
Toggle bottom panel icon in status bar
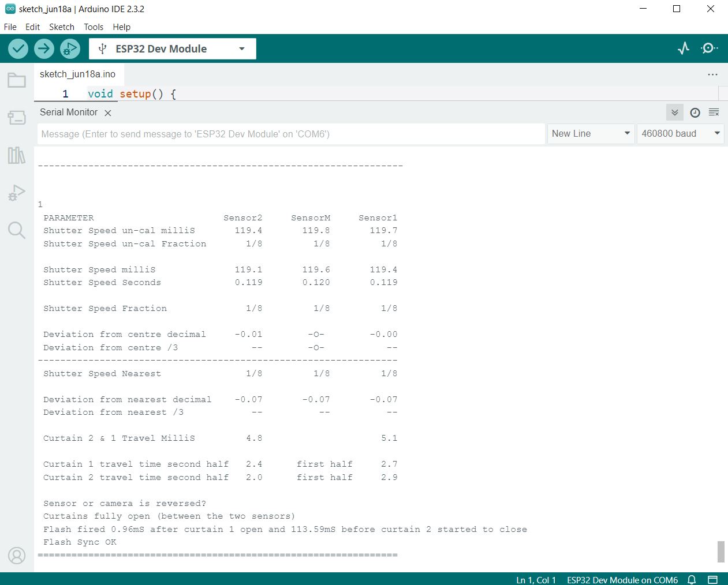point(713,580)
